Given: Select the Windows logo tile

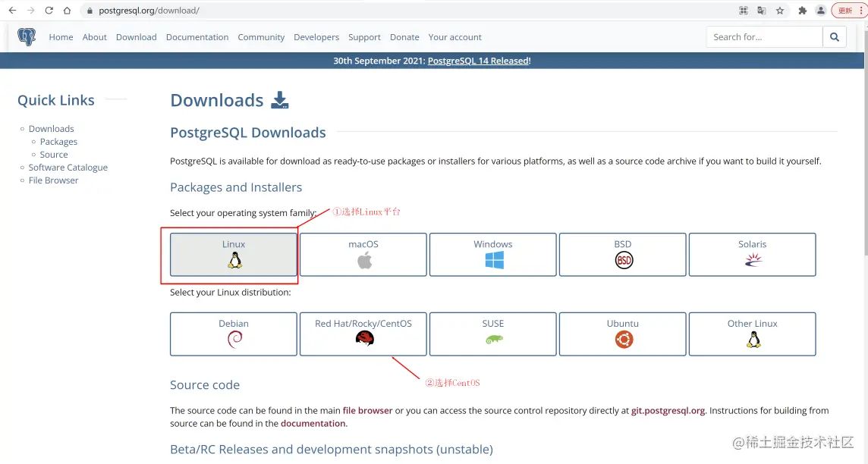Looking at the screenshot, I should point(492,255).
